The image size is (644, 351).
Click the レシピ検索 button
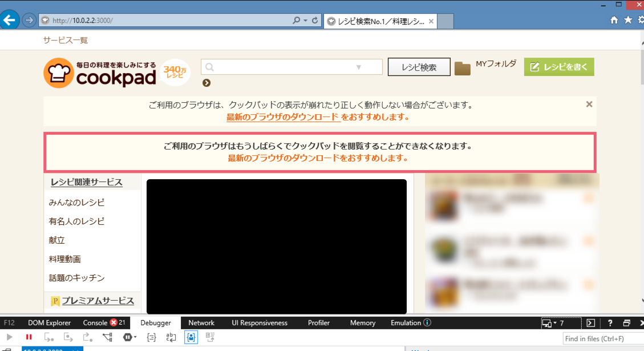419,67
